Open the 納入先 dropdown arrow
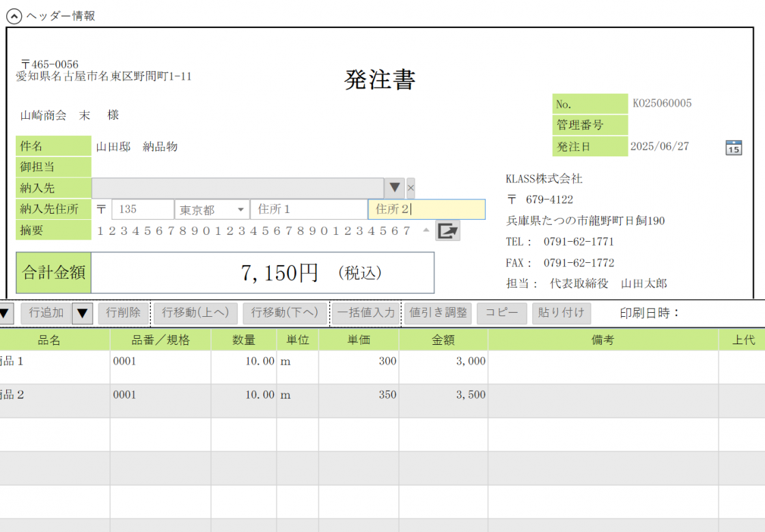The width and height of the screenshot is (765, 532). 395,188
